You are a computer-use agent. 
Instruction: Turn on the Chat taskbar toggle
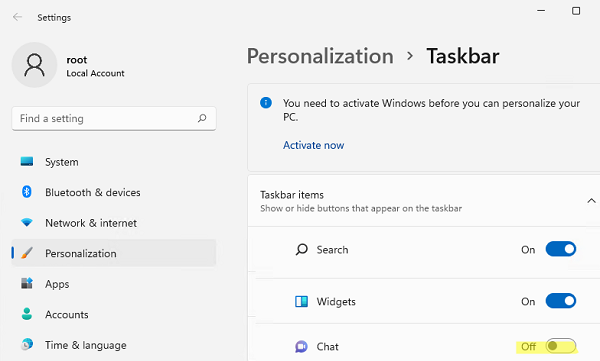tap(561, 346)
